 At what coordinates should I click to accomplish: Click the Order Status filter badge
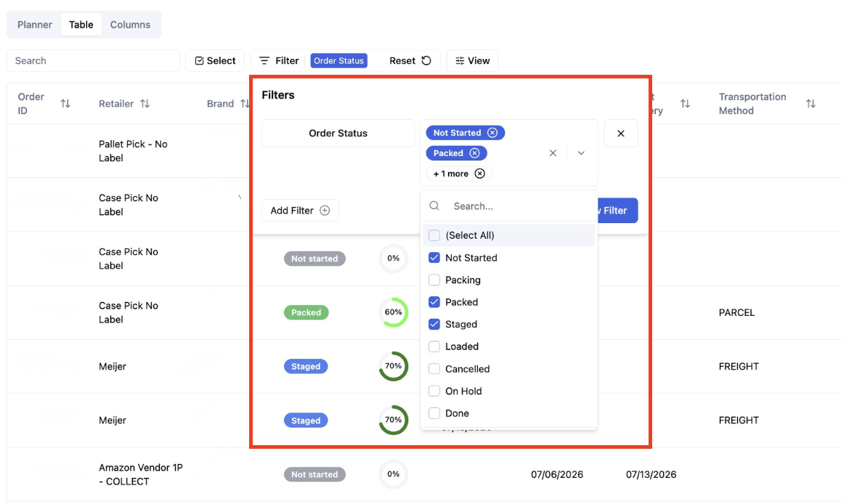point(339,61)
